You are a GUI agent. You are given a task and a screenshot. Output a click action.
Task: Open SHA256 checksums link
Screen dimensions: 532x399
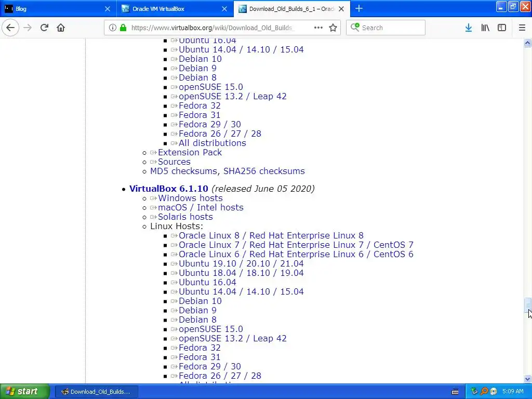264,171
